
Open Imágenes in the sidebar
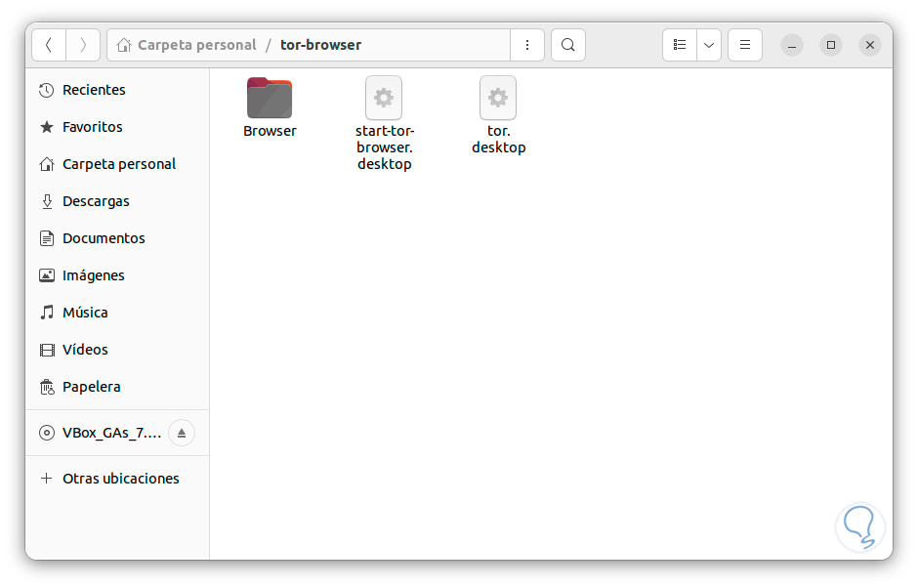pos(117,275)
